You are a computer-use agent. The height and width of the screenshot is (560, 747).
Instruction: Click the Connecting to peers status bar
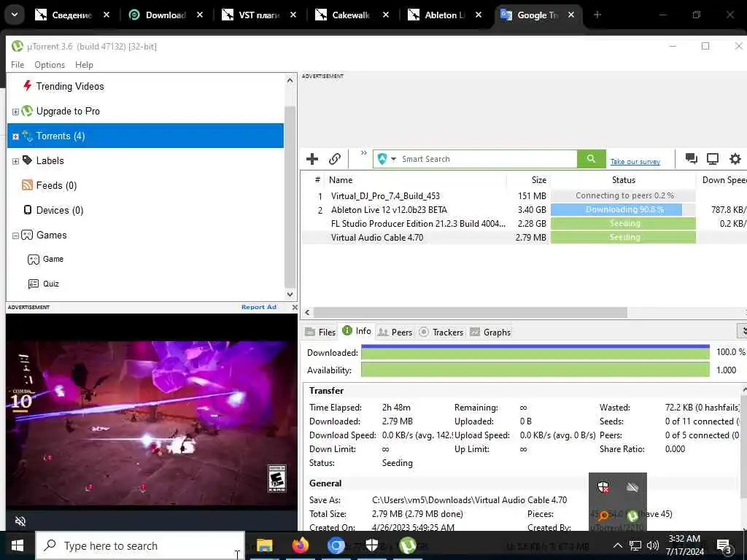pos(623,195)
